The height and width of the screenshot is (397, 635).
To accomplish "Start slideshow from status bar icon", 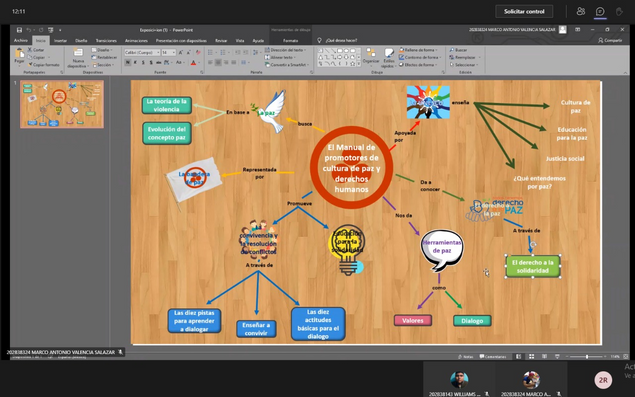I will [557, 356].
